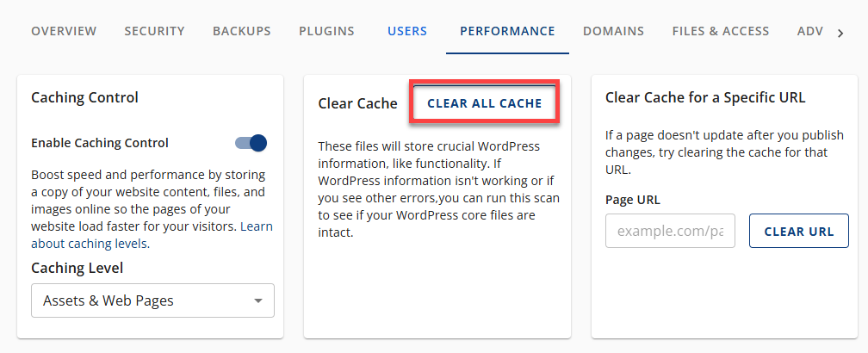868x353 pixels.
Task: Click the Page URL field label
Action: [x=633, y=200]
